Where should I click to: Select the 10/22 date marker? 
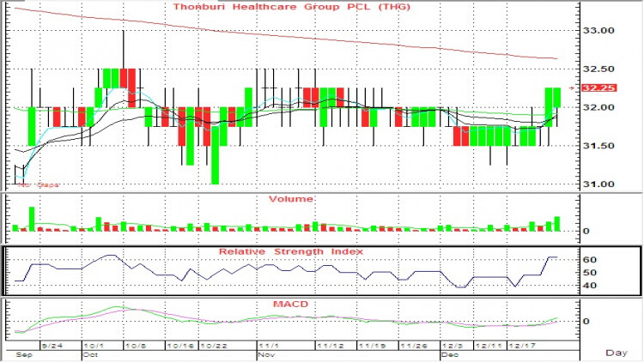point(214,346)
